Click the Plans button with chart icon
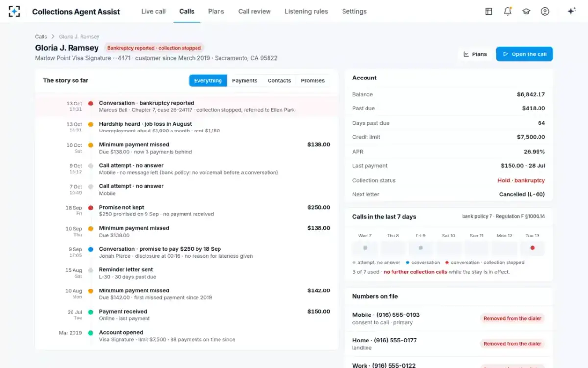The image size is (588, 368). [475, 54]
